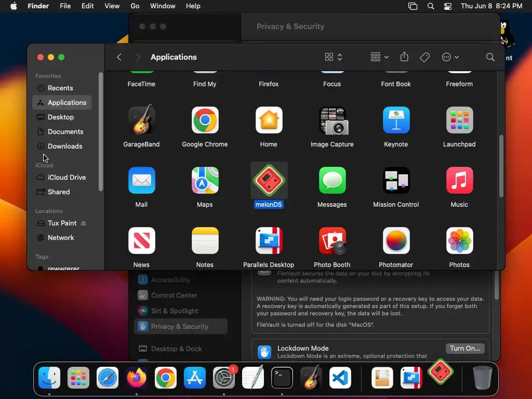Screen dimensions: 532x399
Task: Click the Share toolbar icon in Finder
Action: point(404,57)
